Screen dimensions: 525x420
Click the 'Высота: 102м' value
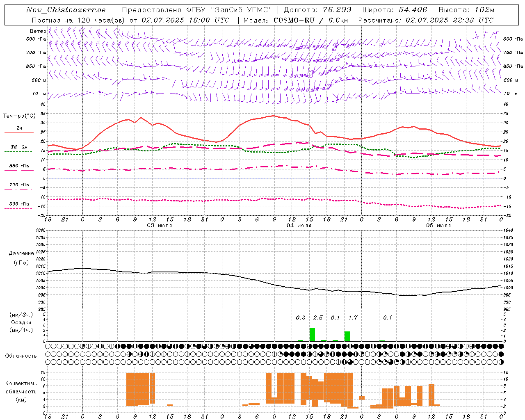pos(466,10)
